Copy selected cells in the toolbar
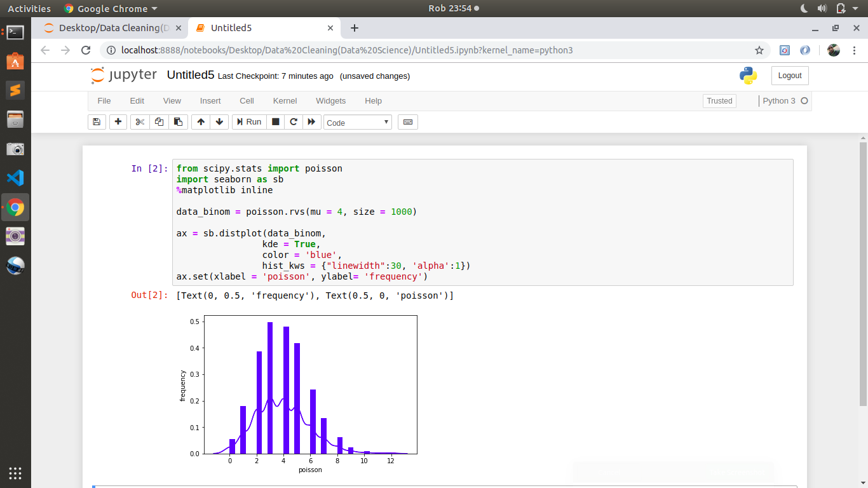This screenshot has height=488, width=868. tap(159, 122)
